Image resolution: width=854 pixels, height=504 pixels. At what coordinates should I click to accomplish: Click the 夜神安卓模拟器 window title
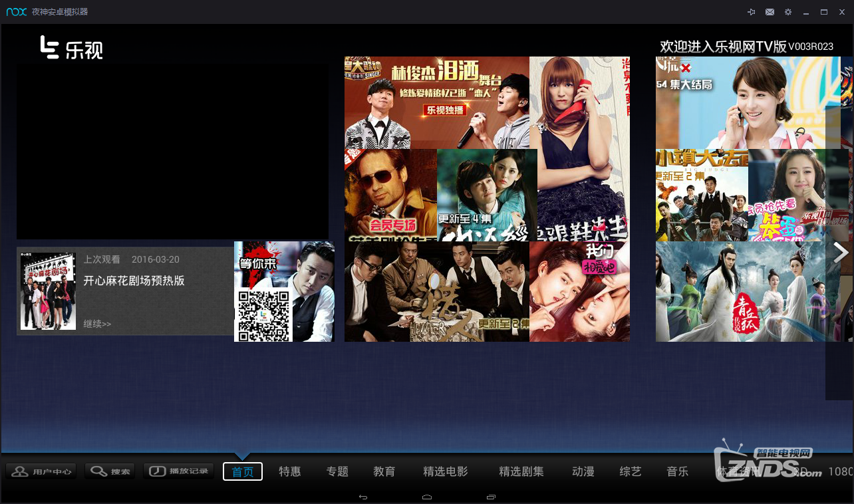coord(60,12)
